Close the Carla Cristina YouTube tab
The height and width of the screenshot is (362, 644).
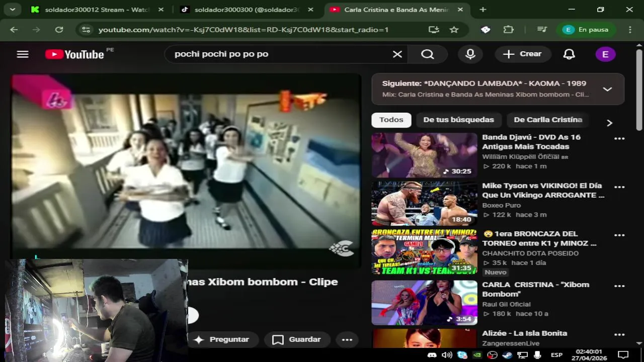point(460,10)
